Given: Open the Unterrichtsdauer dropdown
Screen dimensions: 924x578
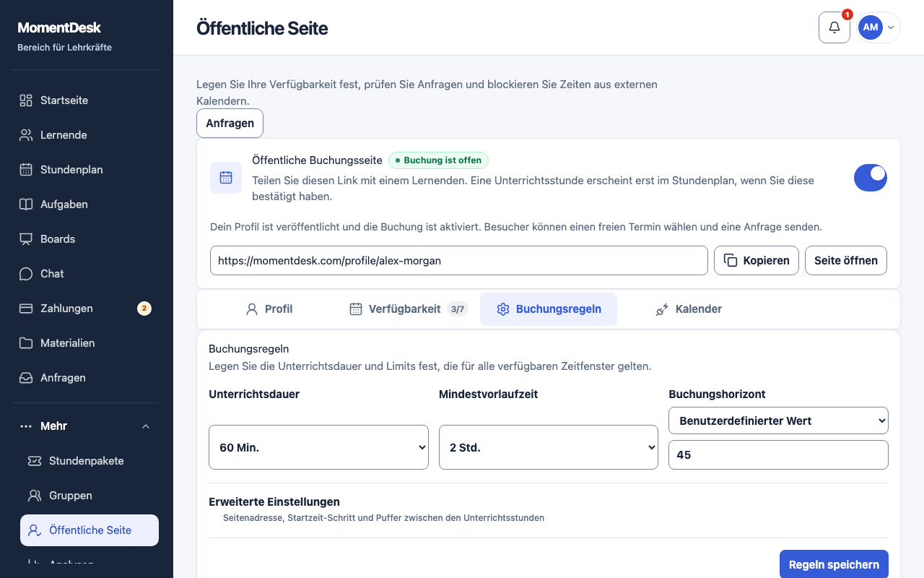Looking at the screenshot, I should coord(318,447).
